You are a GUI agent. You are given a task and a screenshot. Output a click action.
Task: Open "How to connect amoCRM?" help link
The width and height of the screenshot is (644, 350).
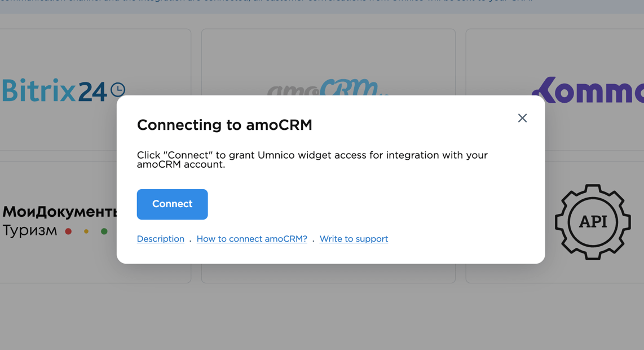[252, 239]
